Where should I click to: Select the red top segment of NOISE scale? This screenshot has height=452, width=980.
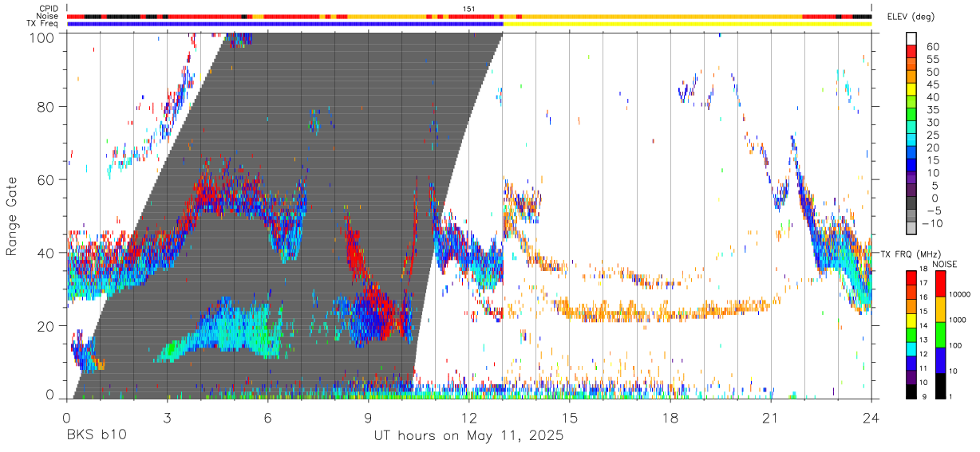(x=941, y=285)
